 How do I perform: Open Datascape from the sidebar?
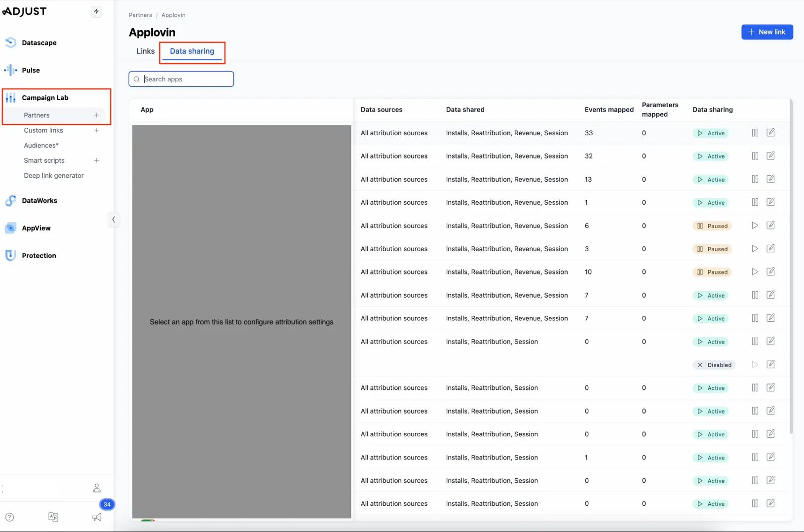click(x=39, y=42)
